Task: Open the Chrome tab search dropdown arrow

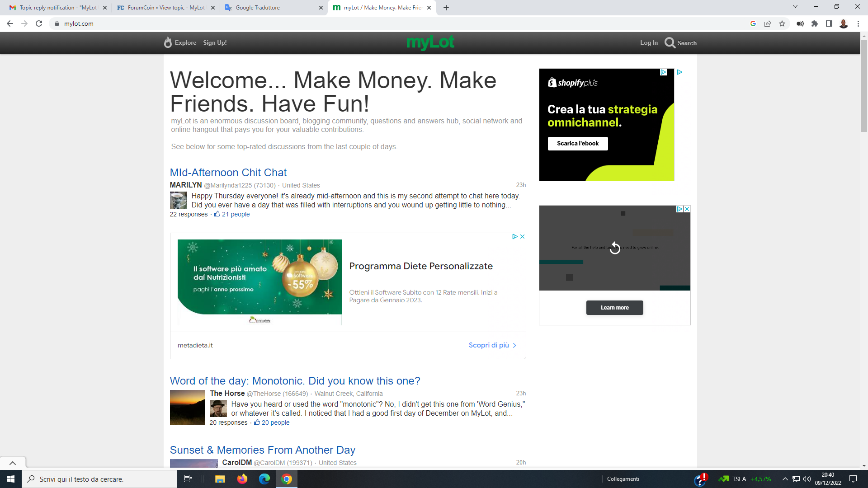Action: 795,7
